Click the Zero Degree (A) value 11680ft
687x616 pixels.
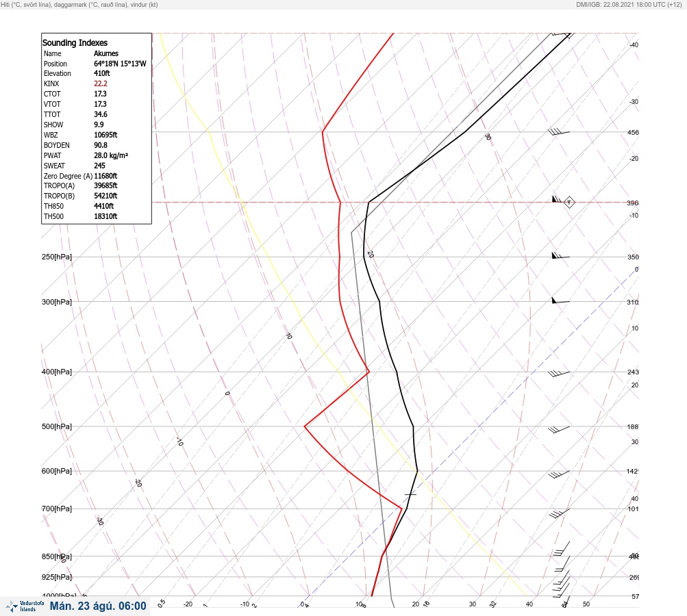point(105,176)
